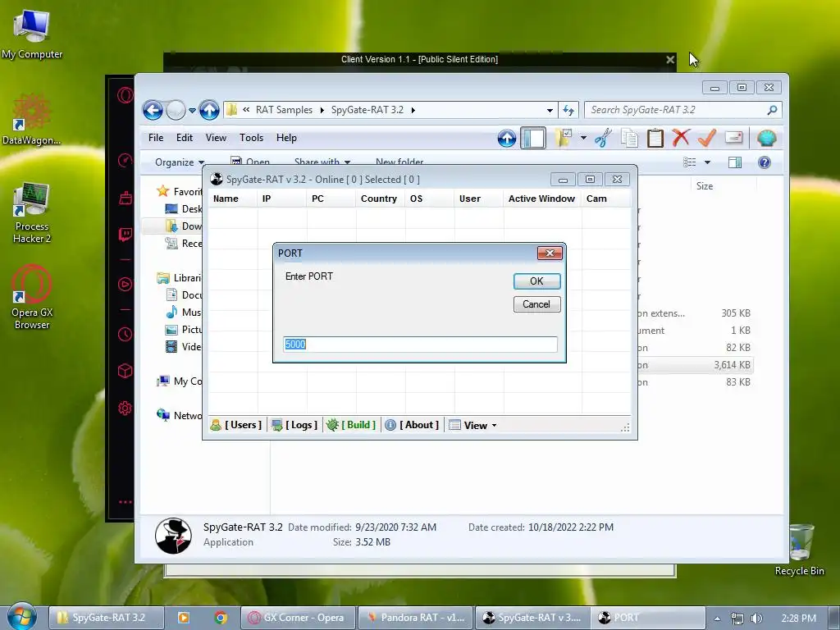Open the Windows Start button

(x=22, y=617)
